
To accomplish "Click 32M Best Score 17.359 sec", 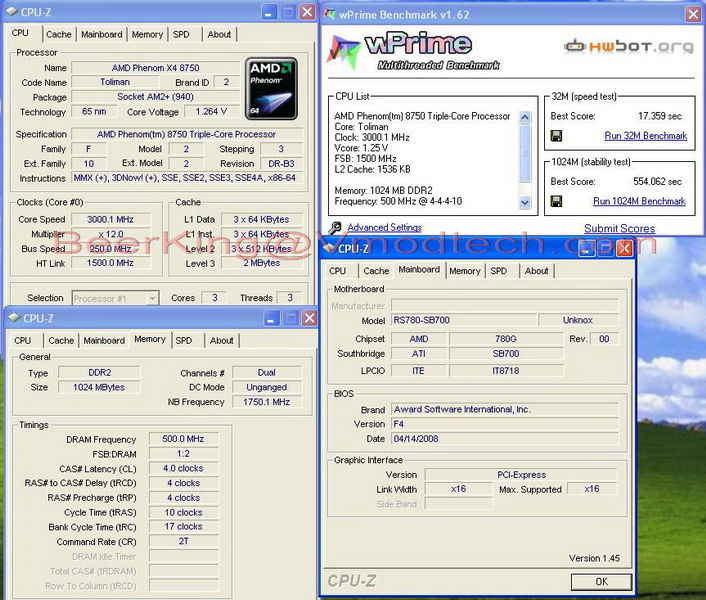I will (x=660, y=116).
